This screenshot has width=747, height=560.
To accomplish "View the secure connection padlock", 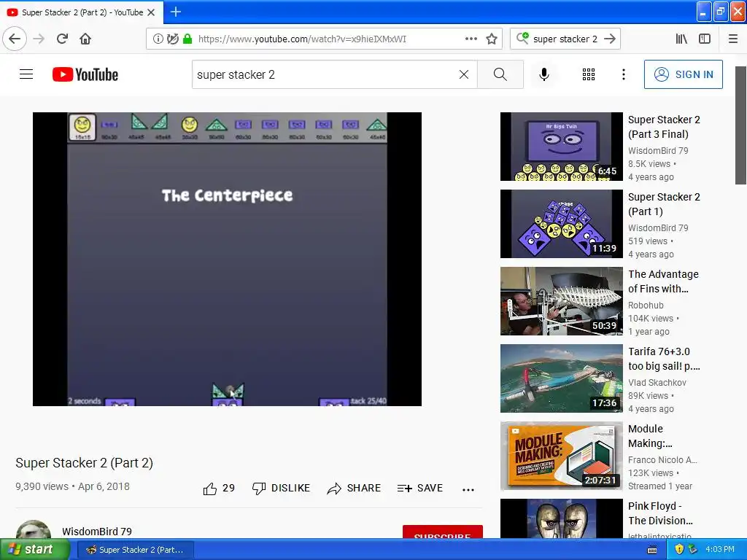I will point(187,39).
